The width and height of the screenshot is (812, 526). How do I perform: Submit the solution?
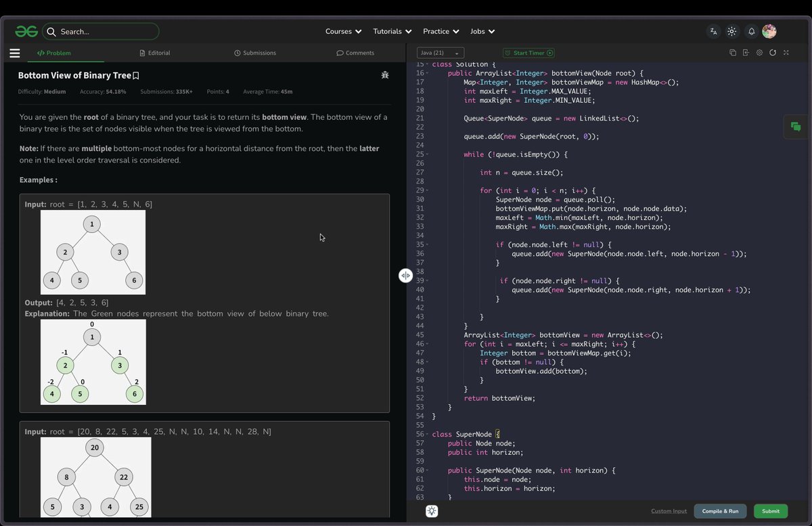tap(771, 511)
